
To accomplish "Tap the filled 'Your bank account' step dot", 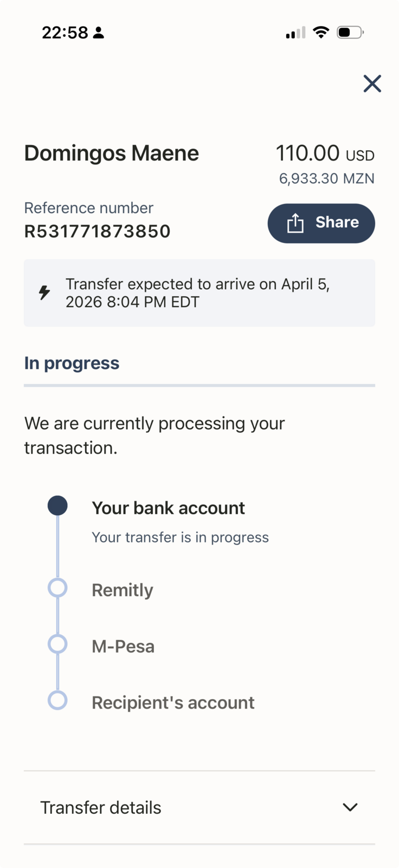I will [x=57, y=506].
